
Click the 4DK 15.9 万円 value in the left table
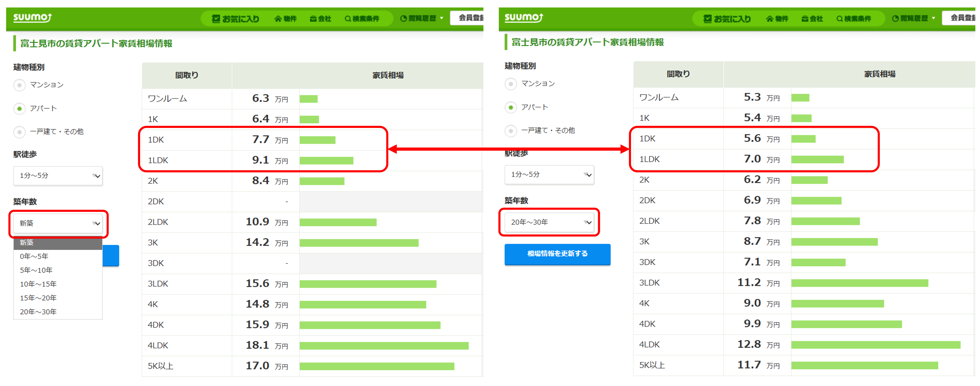click(267, 325)
